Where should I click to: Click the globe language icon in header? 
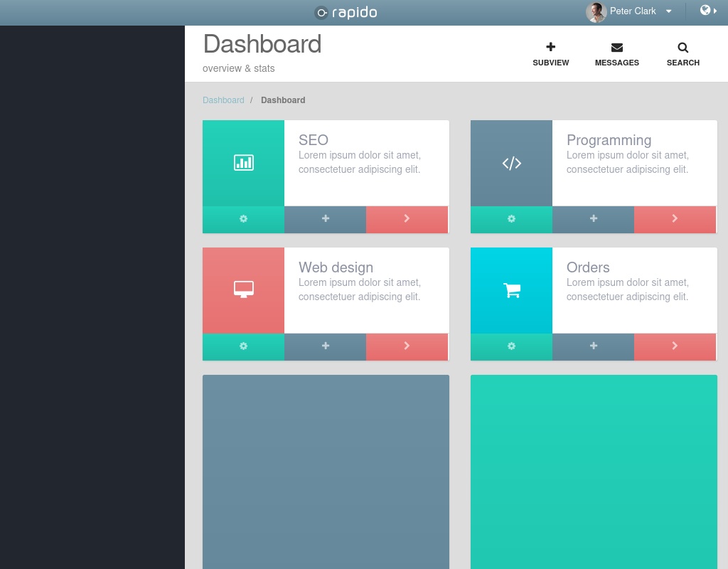point(707,11)
